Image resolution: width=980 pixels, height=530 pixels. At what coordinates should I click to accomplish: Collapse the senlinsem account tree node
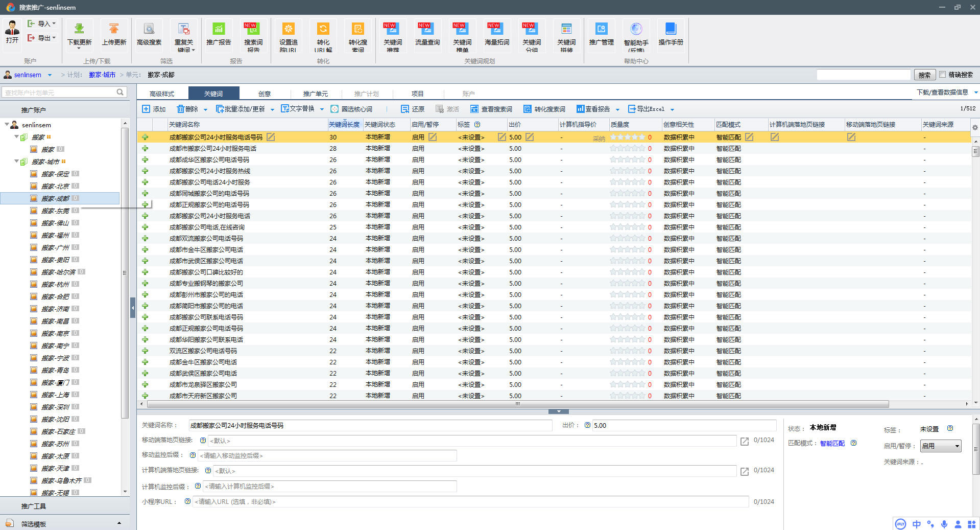click(x=7, y=125)
